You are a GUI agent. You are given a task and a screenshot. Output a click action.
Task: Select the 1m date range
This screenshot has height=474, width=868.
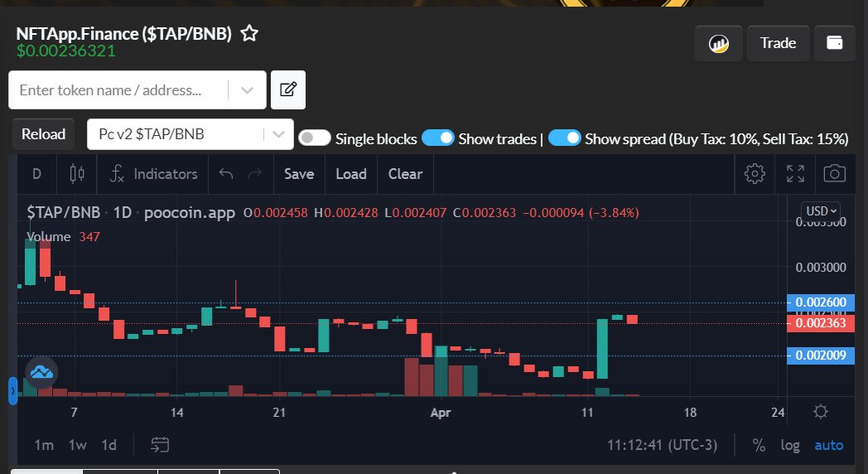(44, 445)
